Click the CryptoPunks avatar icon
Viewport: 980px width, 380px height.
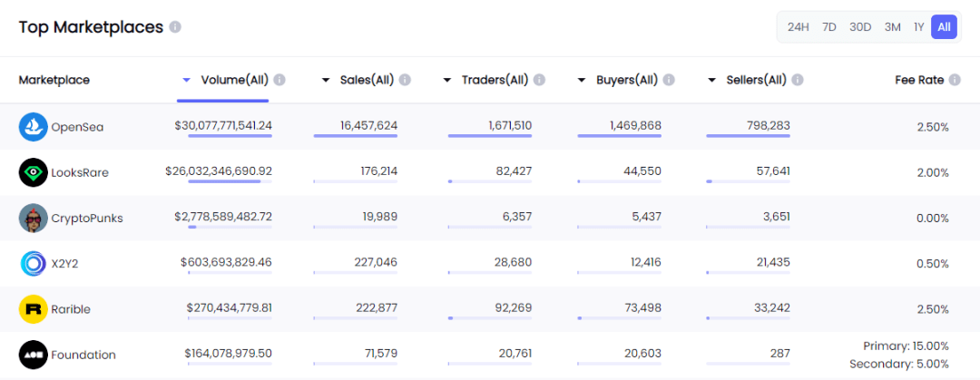point(33,218)
